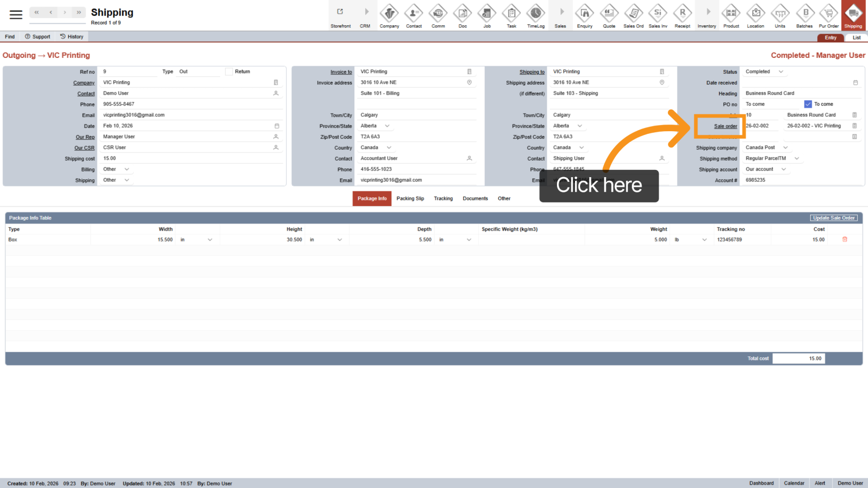Delete the Box package row
This screenshot has height=488, width=868.
point(845,240)
